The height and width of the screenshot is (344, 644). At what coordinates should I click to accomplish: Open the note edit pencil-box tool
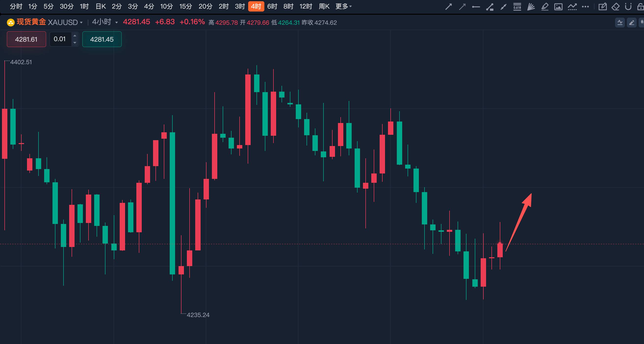[603, 7]
